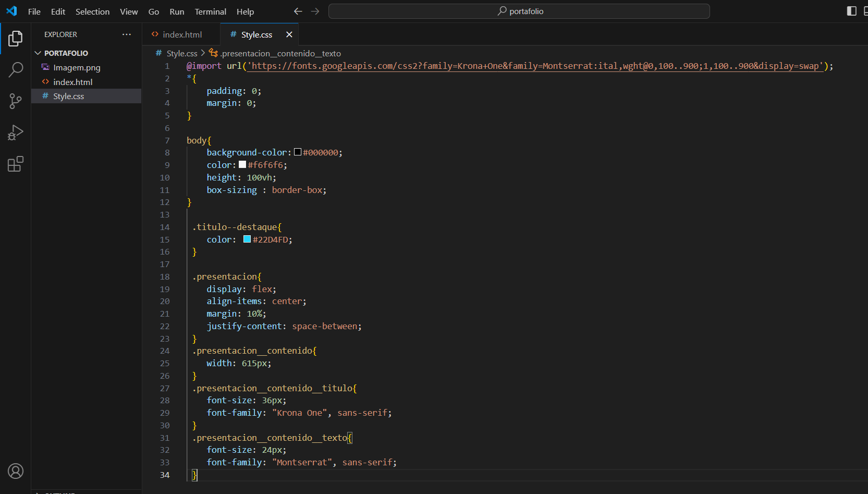868x494 pixels.
Task: Open color picker for #22D4FD swatch
Action: tap(247, 239)
